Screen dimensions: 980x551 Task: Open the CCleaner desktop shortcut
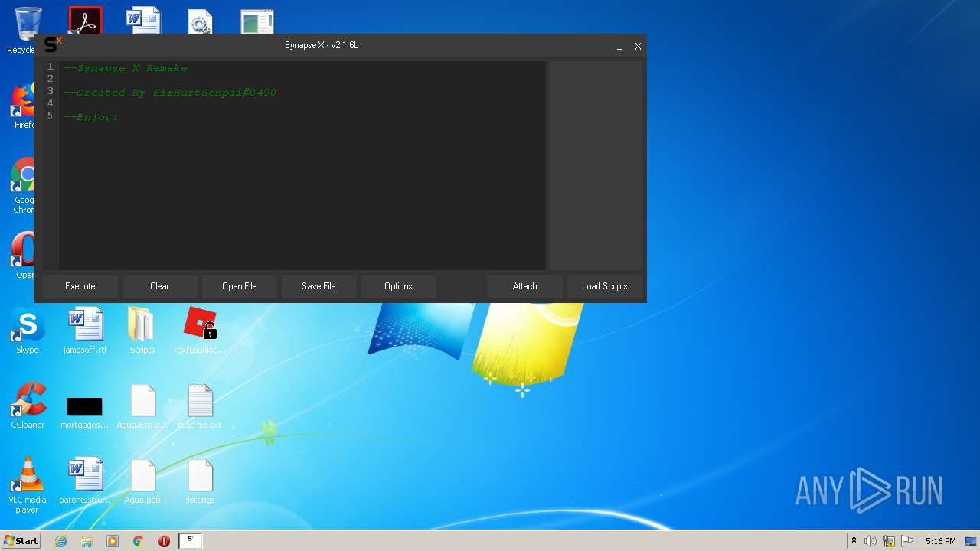coord(28,406)
